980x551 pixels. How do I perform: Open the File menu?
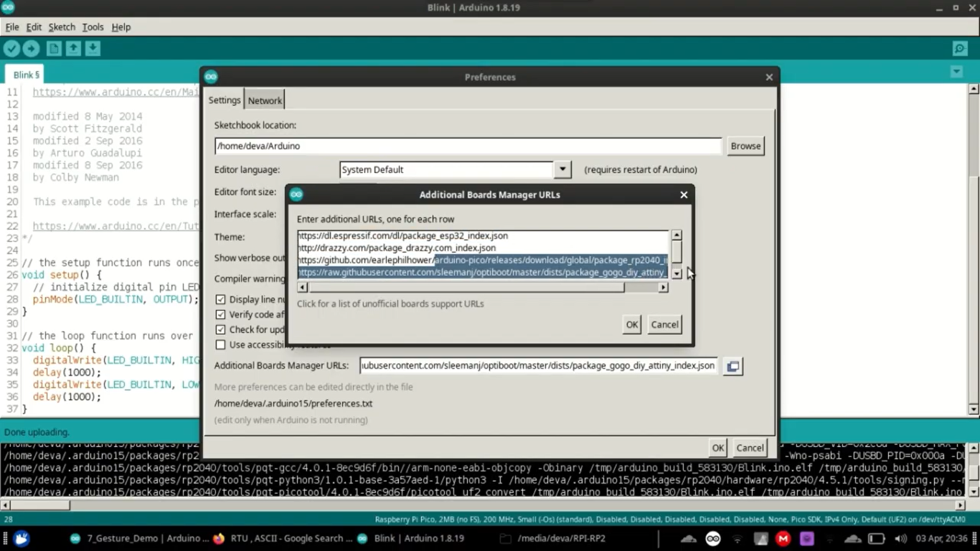click(x=12, y=27)
